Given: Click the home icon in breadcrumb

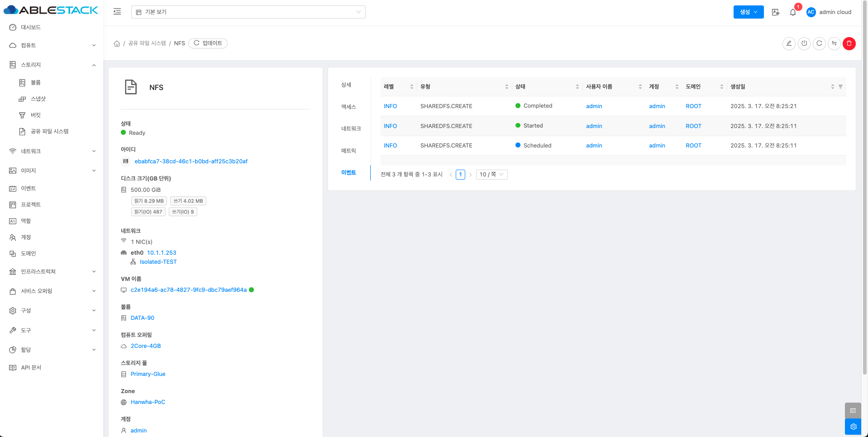Looking at the screenshot, I should 117,43.
